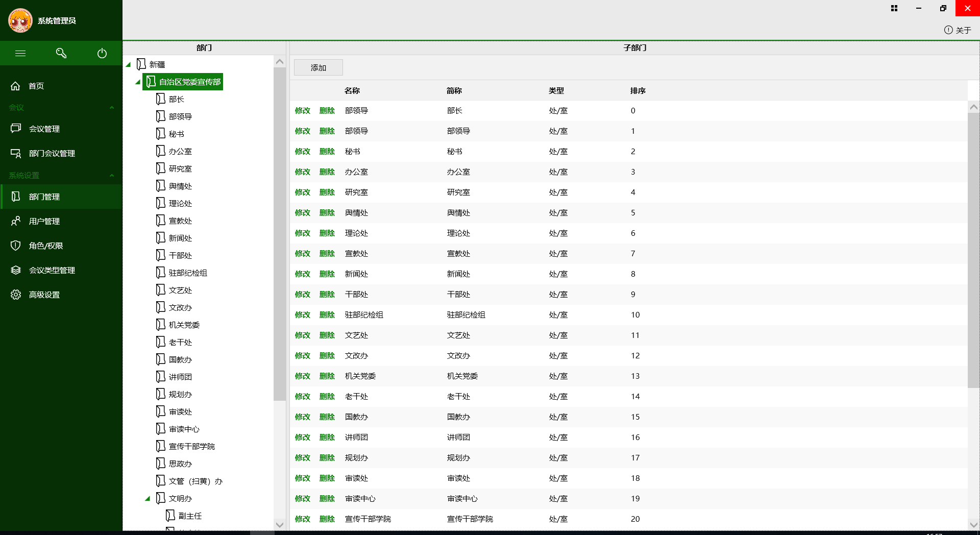The height and width of the screenshot is (535, 980).
Task: Open 高级设置 gear item
Action: 44,295
